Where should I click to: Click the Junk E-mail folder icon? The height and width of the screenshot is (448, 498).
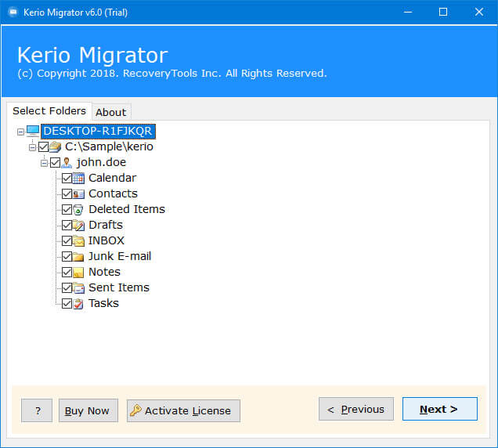(x=78, y=256)
